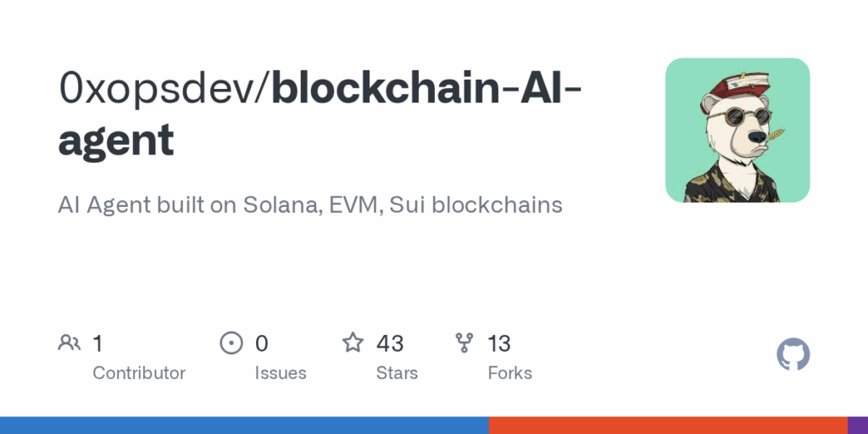Select the Forks label

point(509,373)
